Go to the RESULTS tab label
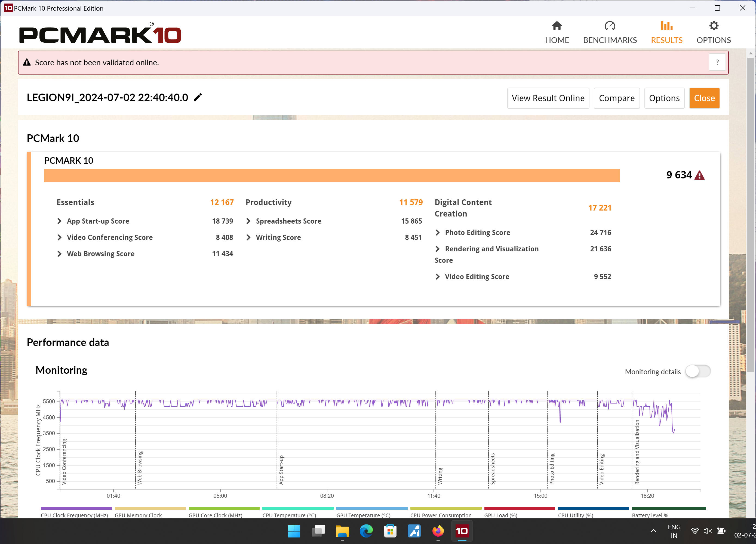Viewport: 756px width, 544px height. 666,40
